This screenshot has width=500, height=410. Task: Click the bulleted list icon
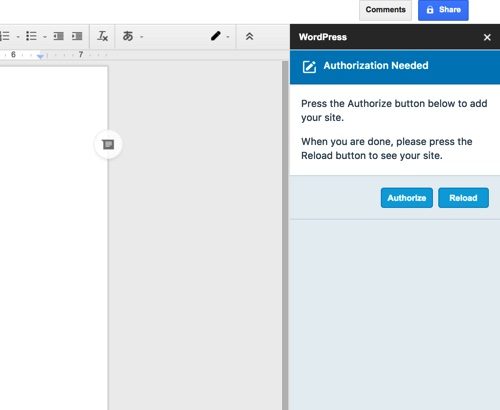31,36
